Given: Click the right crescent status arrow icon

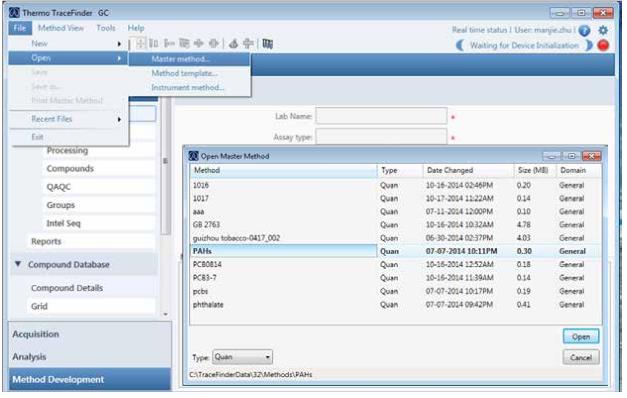Looking at the screenshot, I should point(588,46).
